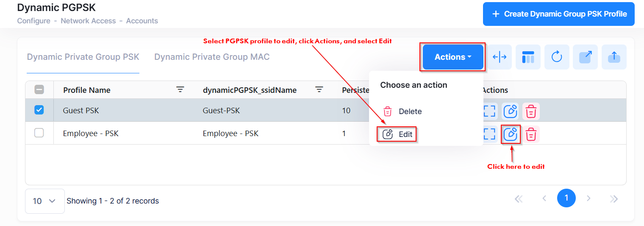This screenshot has width=644, height=226.
Task: Expand the Guest PSK row details icon
Action: (489, 112)
